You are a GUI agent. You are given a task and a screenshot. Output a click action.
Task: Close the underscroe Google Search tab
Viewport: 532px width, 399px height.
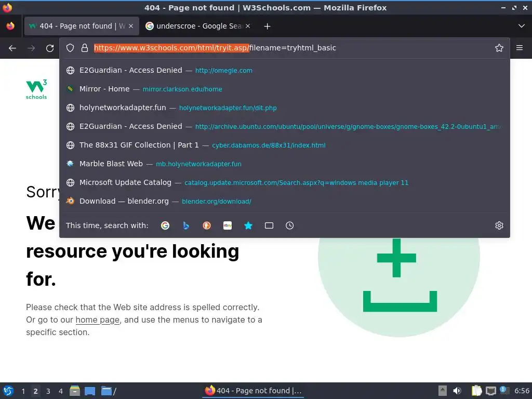click(248, 26)
